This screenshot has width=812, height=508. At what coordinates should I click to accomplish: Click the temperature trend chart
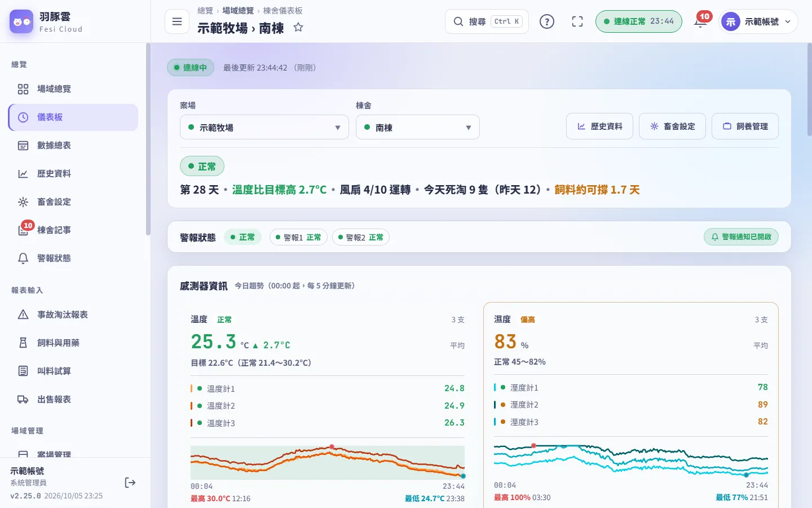328,462
